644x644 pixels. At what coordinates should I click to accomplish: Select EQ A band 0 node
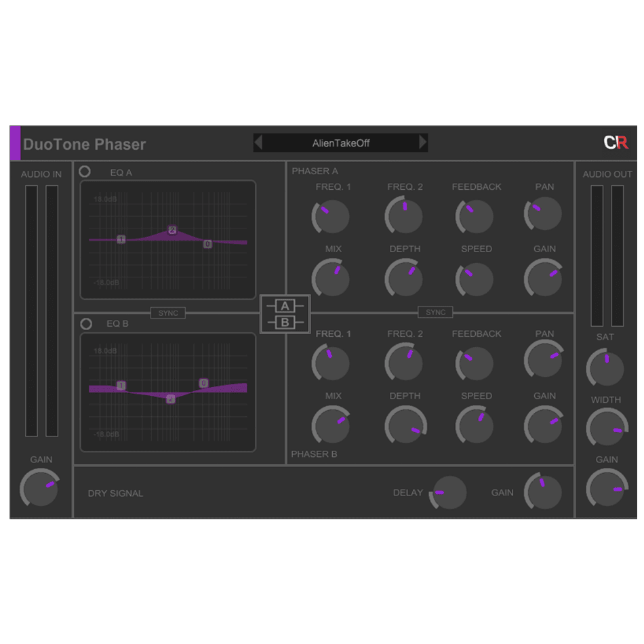click(x=207, y=244)
